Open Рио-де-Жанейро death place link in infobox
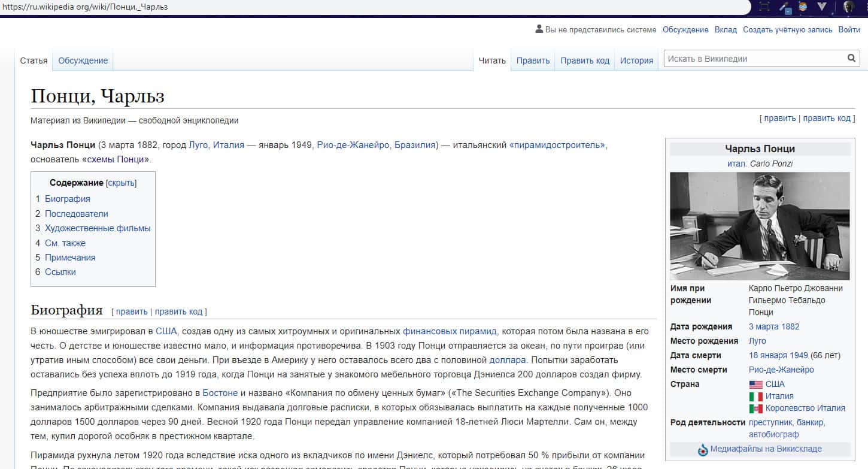This screenshot has height=469, width=868. pyautogui.click(x=781, y=370)
